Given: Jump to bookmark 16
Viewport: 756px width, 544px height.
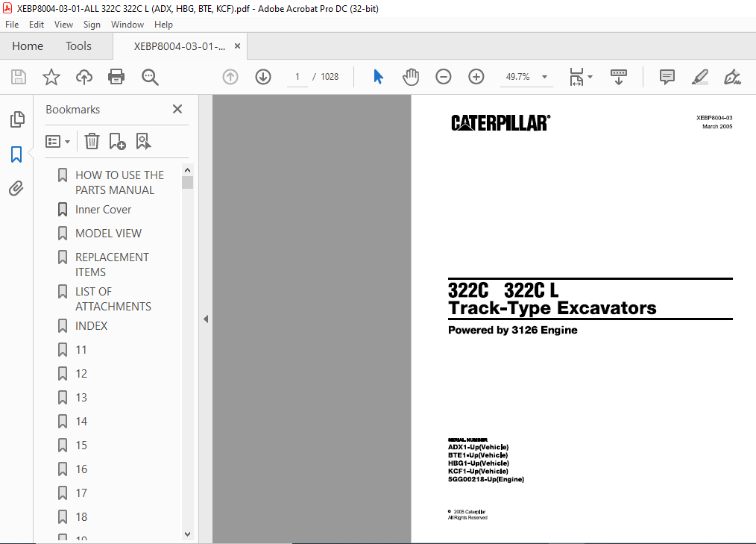Looking at the screenshot, I should (x=81, y=469).
